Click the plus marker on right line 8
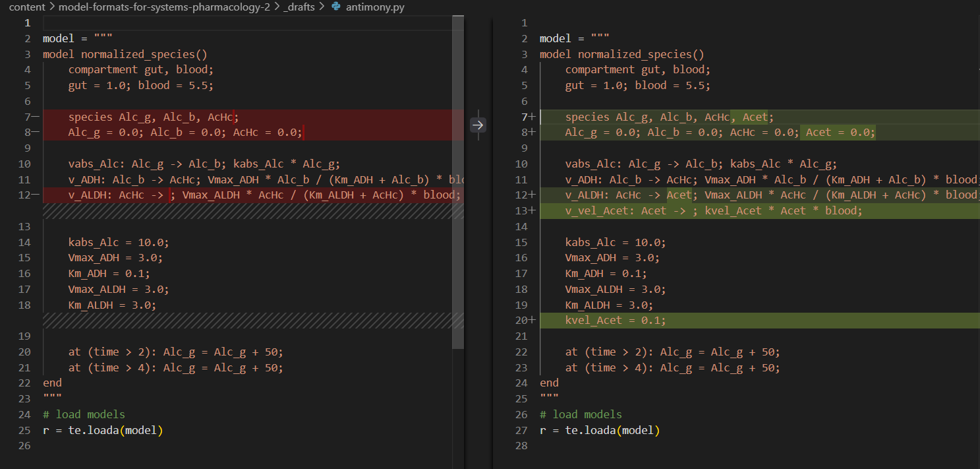The image size is (980, 469). (x=533, y=133)
